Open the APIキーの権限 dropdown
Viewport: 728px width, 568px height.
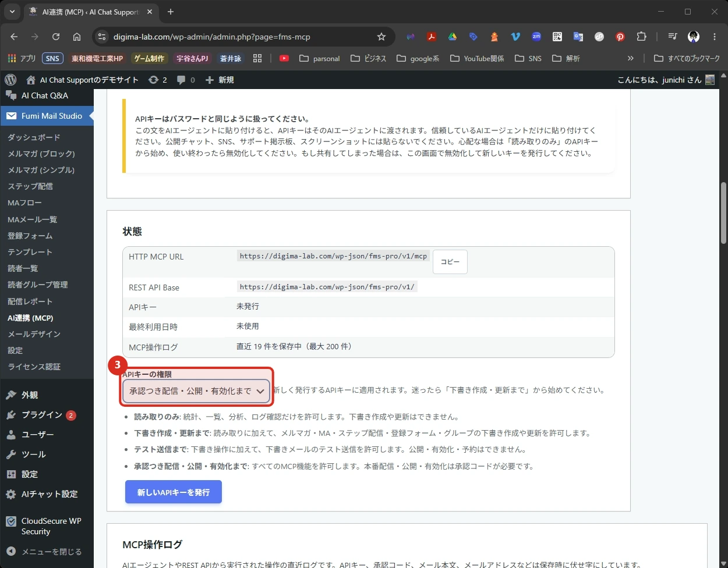pos(196,391)
